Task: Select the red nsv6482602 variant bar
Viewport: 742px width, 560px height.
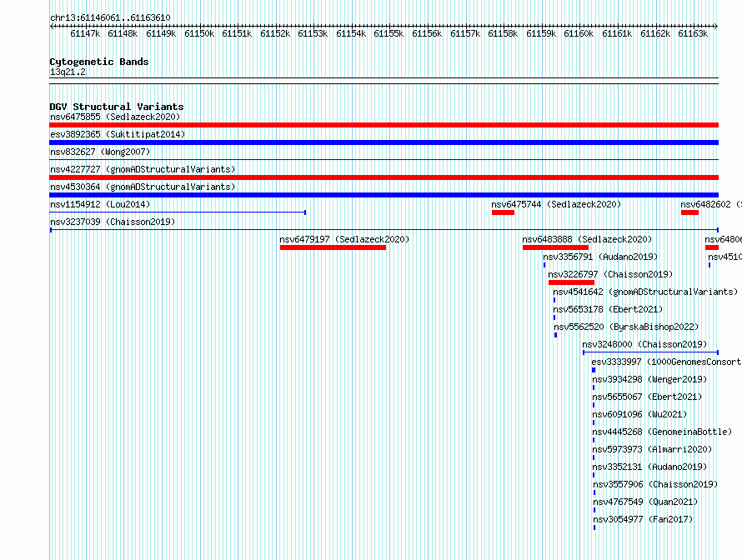Action: (689, 212)
